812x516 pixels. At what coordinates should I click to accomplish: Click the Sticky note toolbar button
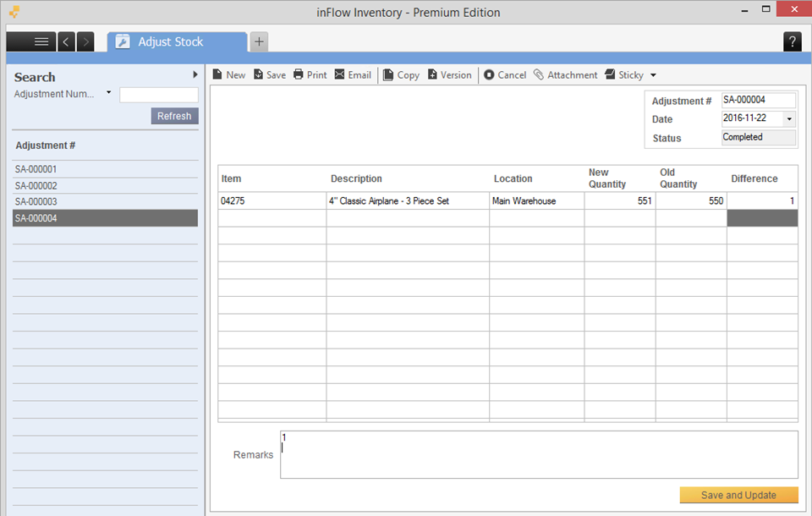(624, 75)
